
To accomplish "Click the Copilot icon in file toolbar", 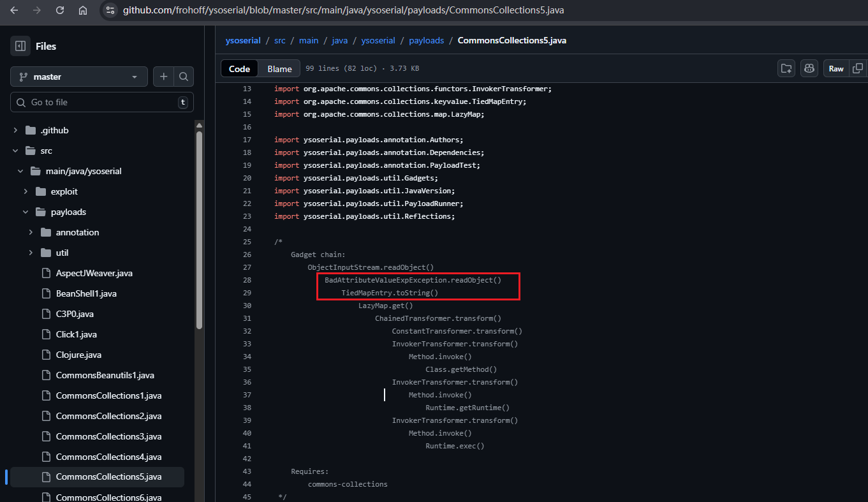I will click(x=809, y=69).
